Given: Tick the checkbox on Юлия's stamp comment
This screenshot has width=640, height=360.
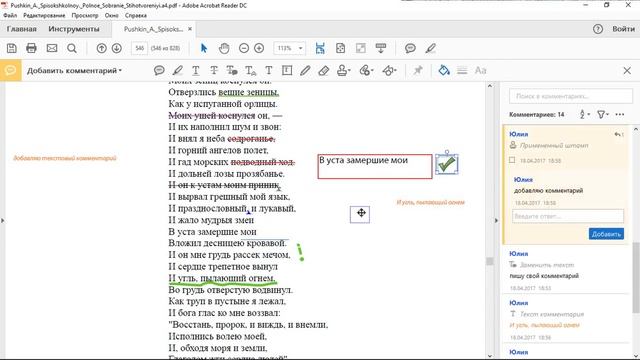Looking at the screenshot, I should pos(512,160).
